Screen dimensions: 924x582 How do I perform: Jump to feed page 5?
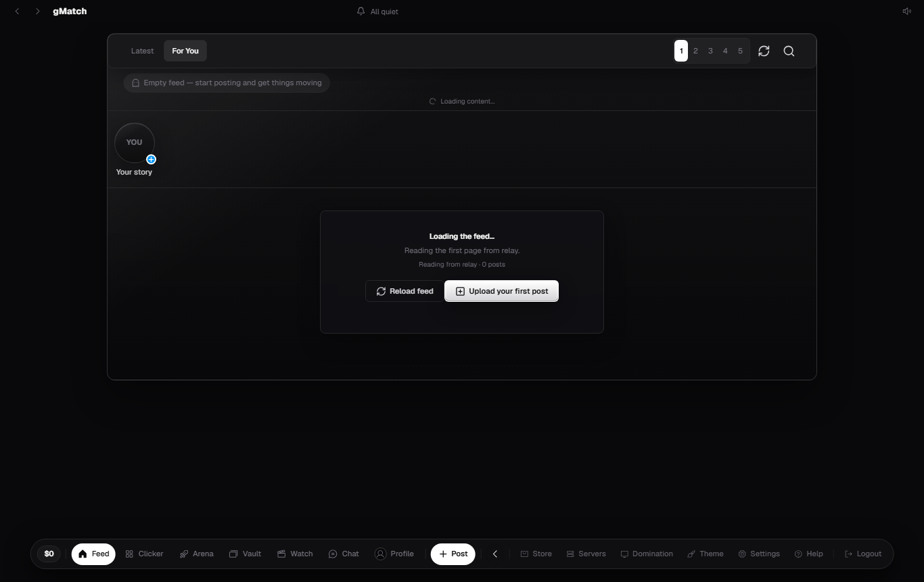[740, 51]
